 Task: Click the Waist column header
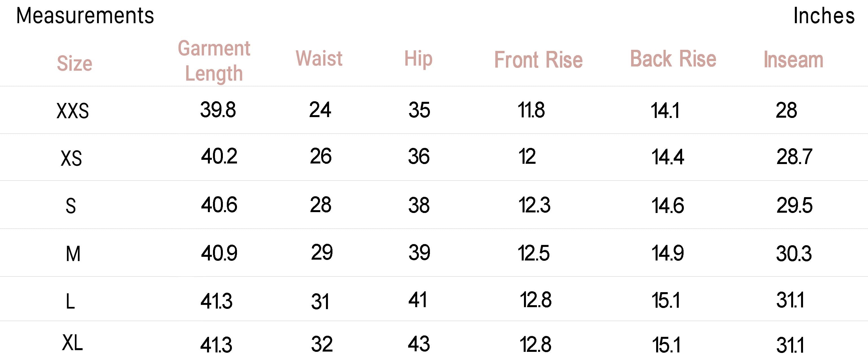[x=319, y=58]
